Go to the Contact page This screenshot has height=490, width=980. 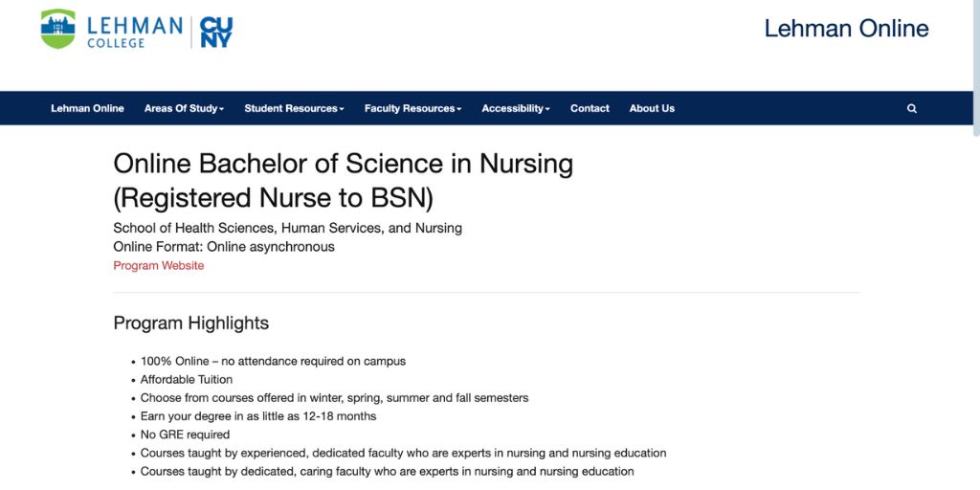pyautogui.click(x=590, y=109)
